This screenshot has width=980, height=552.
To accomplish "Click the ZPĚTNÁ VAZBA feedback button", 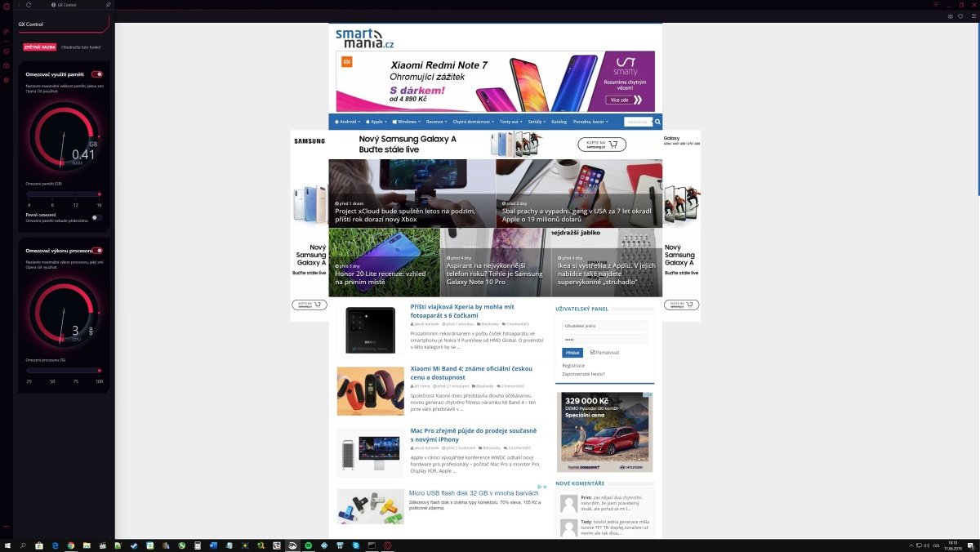I will pyautogui.click(x=40, y=47).
